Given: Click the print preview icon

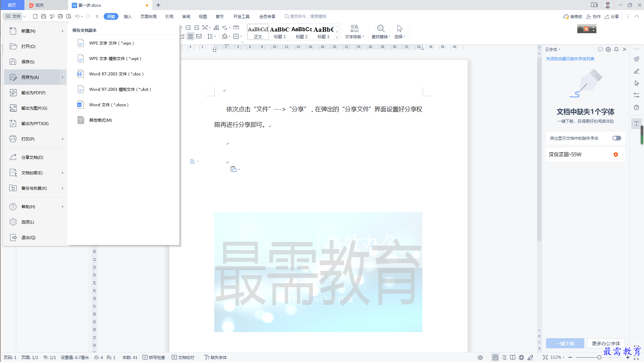Looking at the screenshot, I should tap(69, 16).
